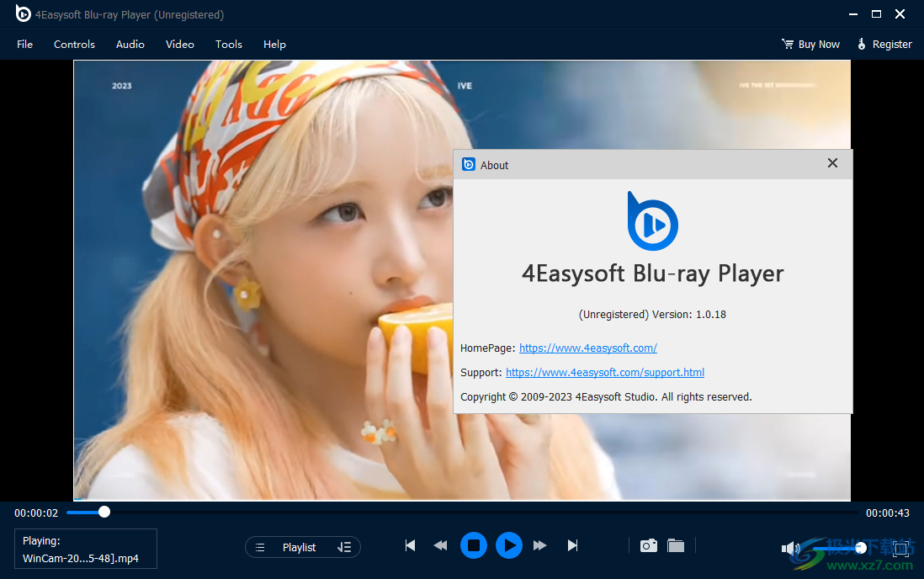Screen dimensions: 924x579
Task: Mute the volume speaker
Action: click(x=789, y=547)
